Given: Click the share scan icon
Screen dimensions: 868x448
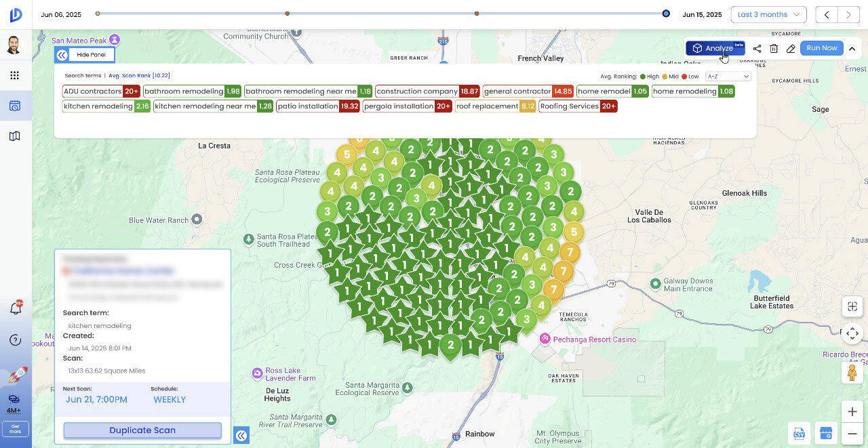Looking at the screenshot, I should click(757, 49).
